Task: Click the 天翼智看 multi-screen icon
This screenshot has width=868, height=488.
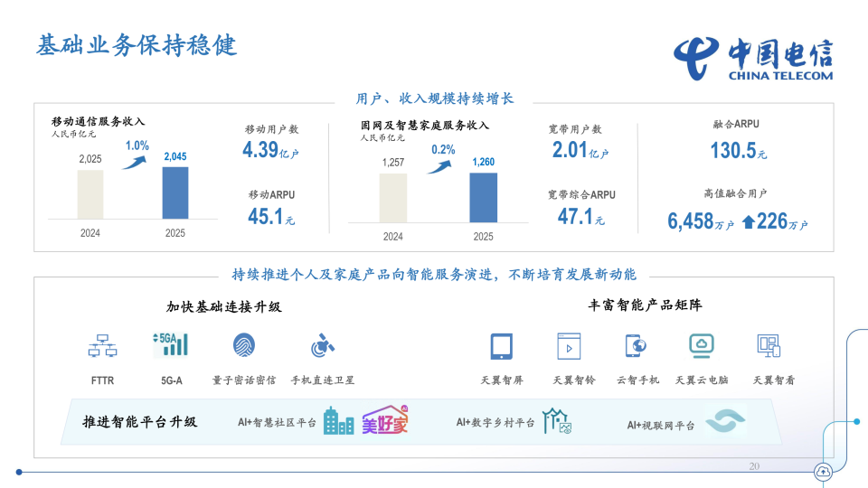Action: click(x=769, y=345)
